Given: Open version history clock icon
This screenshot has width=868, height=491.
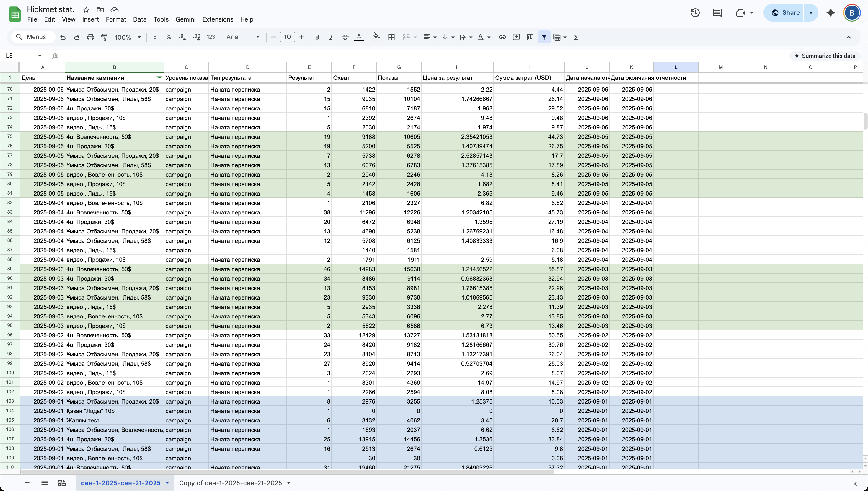Looking at the screenshot, I should [695, 13].
